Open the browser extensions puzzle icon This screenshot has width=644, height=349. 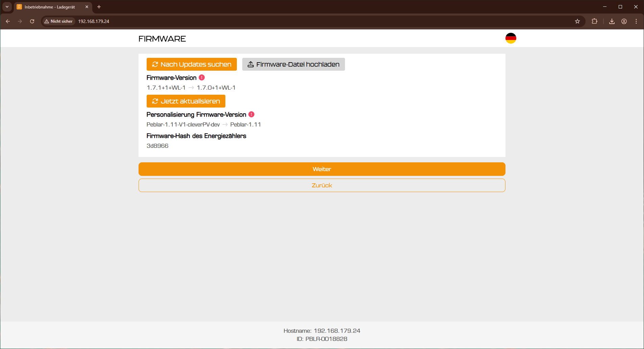tap(594, 21)
